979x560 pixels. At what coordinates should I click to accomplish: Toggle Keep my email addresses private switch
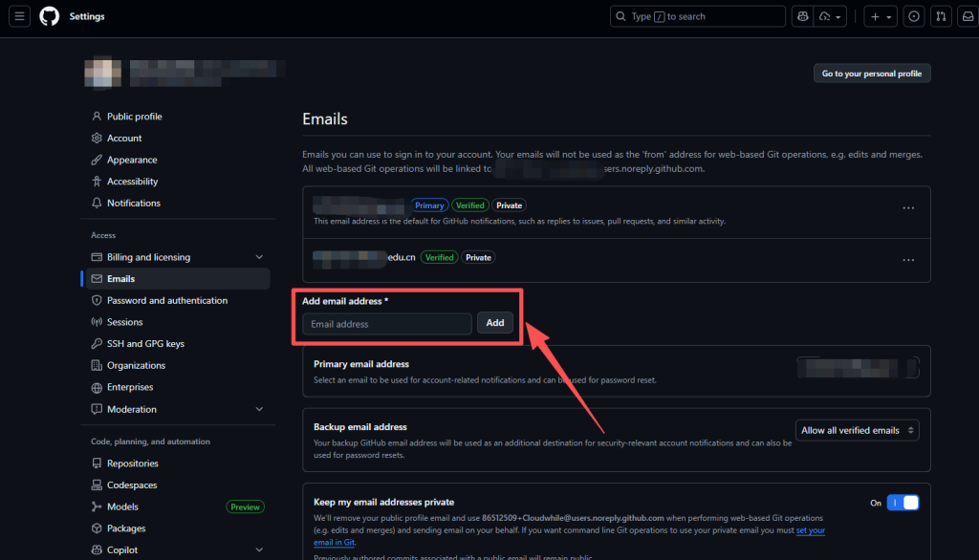coord(903,503)
